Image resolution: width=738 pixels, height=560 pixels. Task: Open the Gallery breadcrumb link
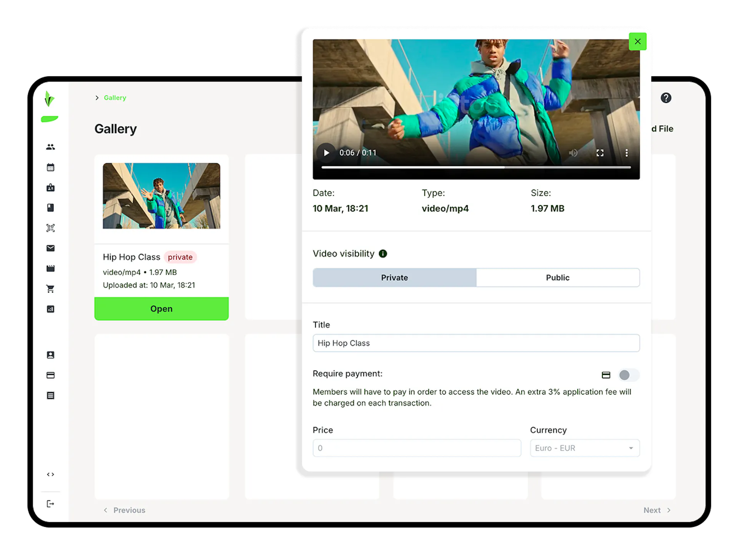115,98
